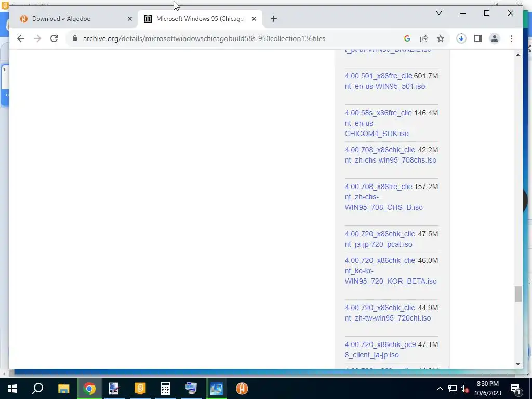Open Windows taskbar search
Image resolution: width=532 pixels, height=399 pixels.
[x=37, y=389]
